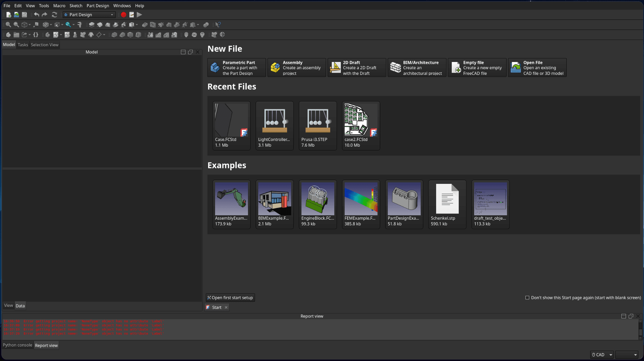This screenshot has width=644, height=361.
Task: Click the open document toolbar icon
Action: (x=16, y=15)
